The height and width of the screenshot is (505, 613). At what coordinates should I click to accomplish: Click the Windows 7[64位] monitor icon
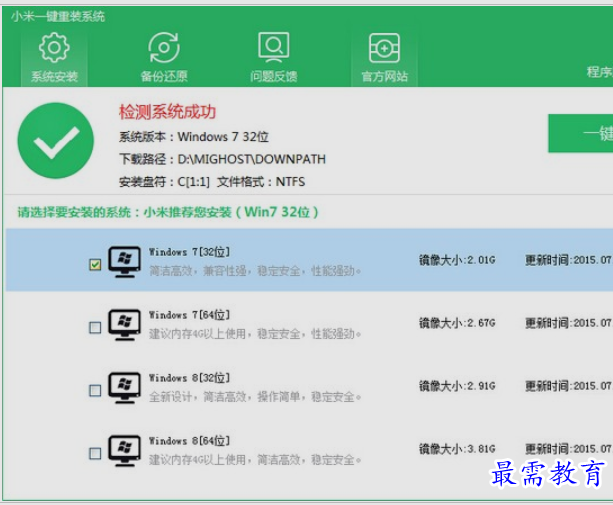124,325
